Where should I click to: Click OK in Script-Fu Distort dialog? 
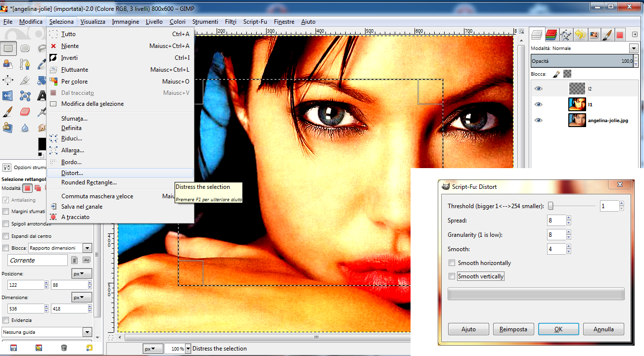tap(558, 329)
